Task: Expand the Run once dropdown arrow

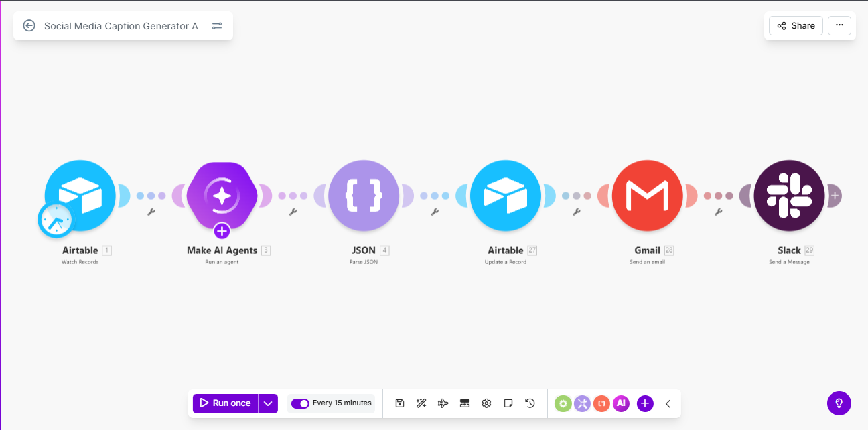Action: (268, 403)
